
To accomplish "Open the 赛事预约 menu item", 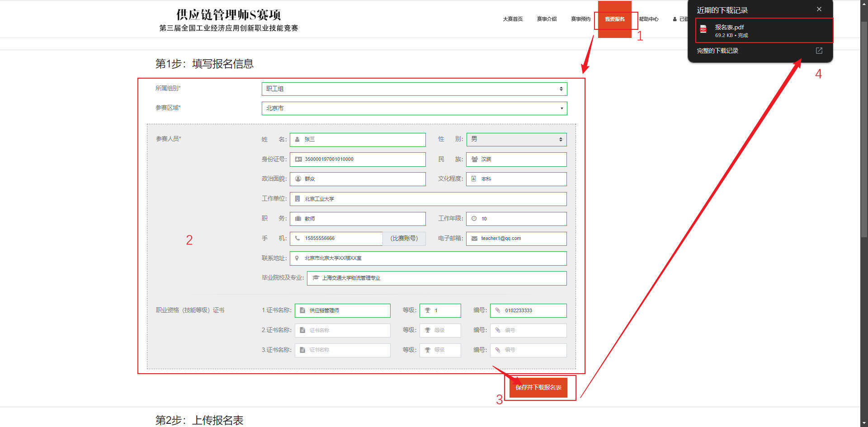I will [x=580, y=19].
